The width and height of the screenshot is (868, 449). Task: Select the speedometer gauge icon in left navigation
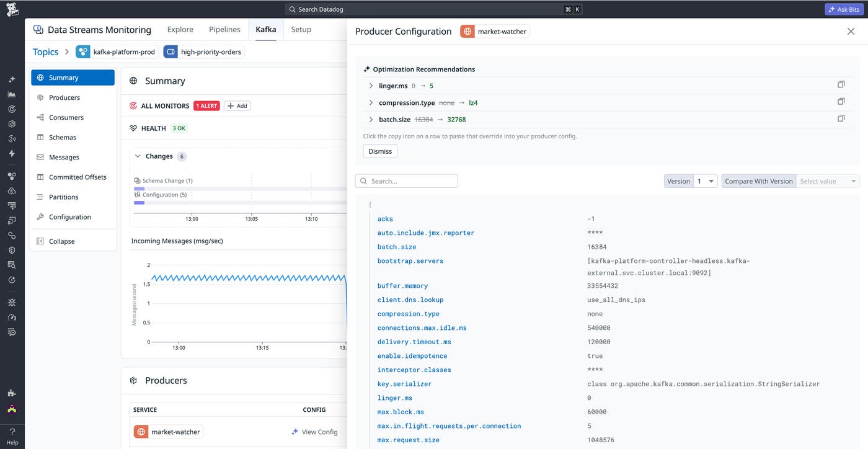12,318
